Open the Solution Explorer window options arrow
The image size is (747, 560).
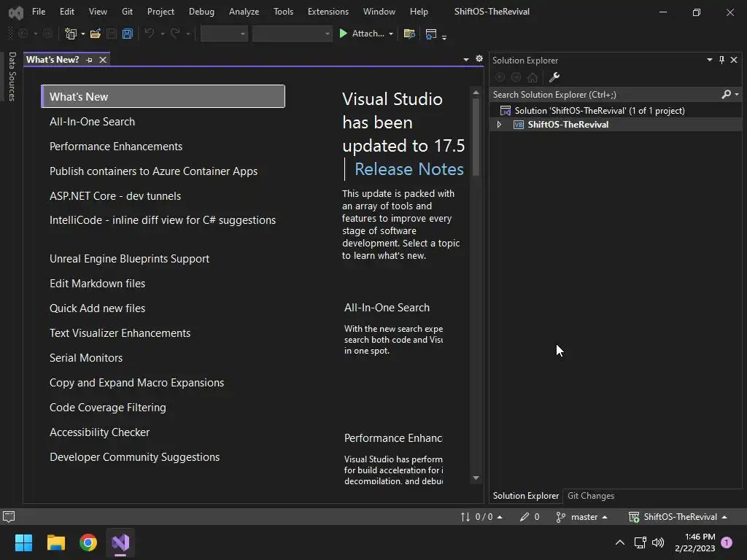point(709,60)
